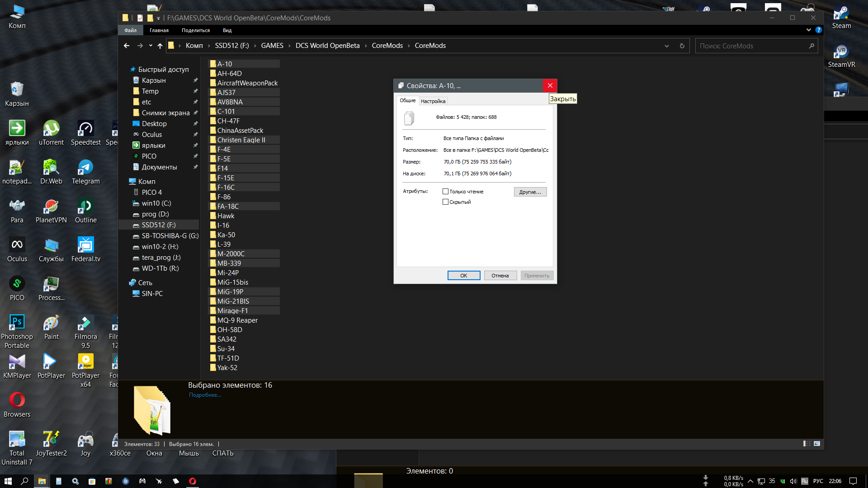
Task: Open Explorer help question mark icon
Action: [819, 30]
